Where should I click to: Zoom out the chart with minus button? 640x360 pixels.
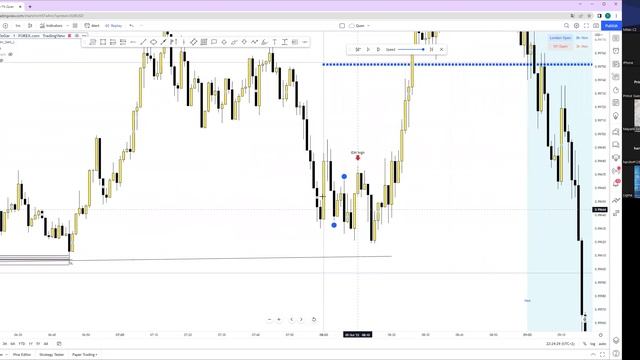click(269, 320)
